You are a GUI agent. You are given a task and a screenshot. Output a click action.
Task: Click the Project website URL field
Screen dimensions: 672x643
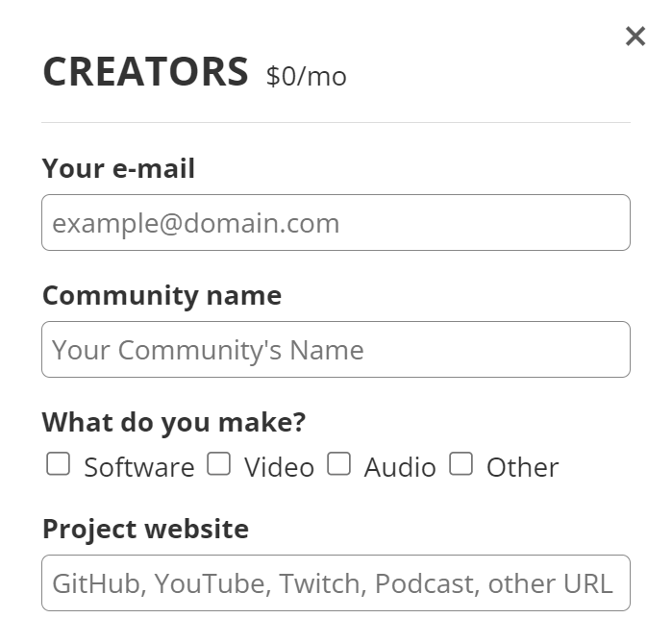tap(336, 582)
